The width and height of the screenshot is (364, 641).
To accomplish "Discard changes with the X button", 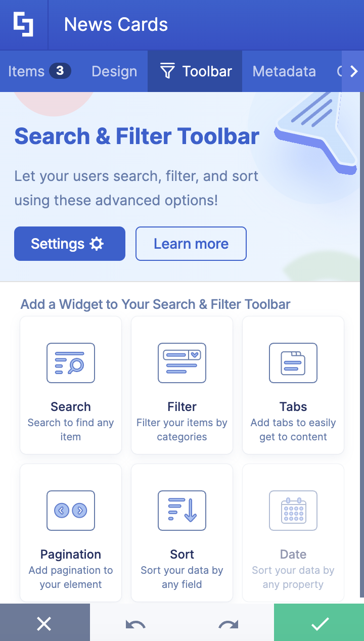I will tap(45, 623).
